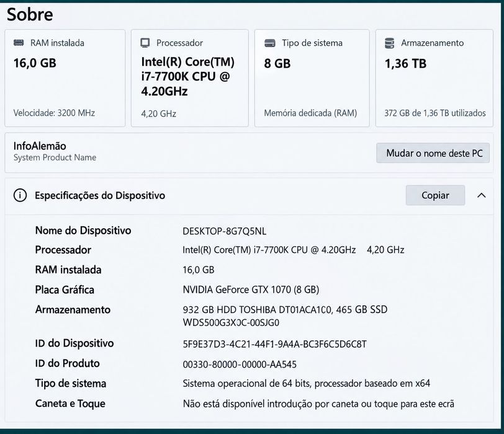Open the Armazenamento 1,36 TB card
Viewport: 504px width, 434px height.
click(x=434, y=78)
